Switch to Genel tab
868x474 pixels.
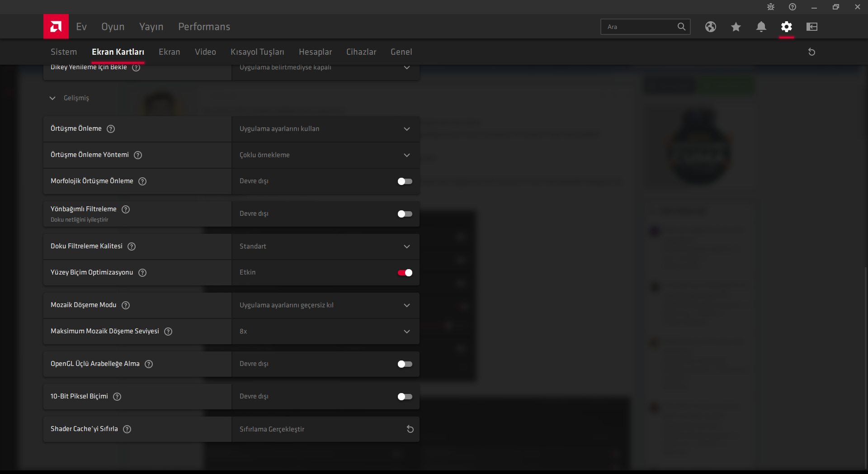click(x=401, y=52)
